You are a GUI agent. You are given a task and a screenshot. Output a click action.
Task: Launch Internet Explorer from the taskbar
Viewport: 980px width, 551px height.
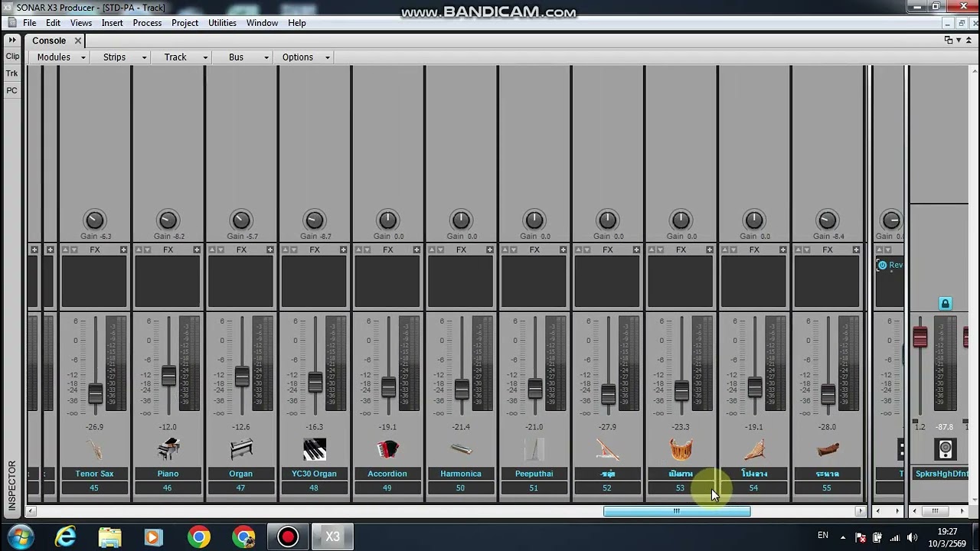(x=66, y=537)
